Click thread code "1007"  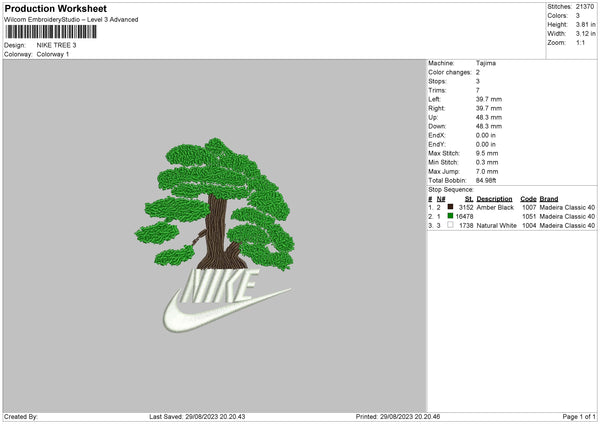(x=529, y=207)
